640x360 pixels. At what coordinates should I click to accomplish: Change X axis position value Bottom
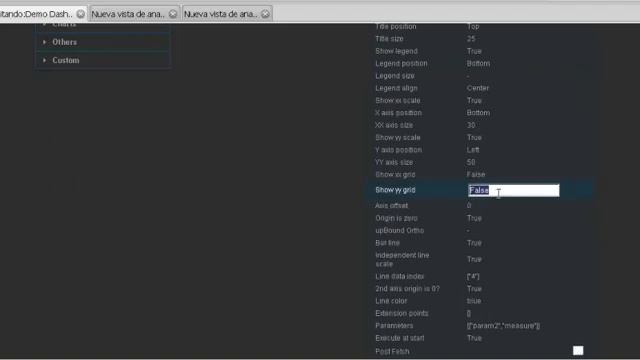[x=478, y=113]
